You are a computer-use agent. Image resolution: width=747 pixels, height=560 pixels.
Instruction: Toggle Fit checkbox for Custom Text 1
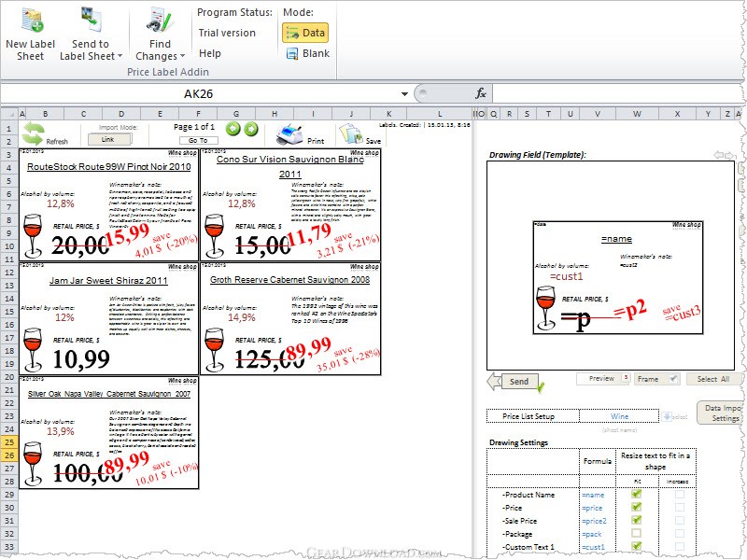[636, 546]
